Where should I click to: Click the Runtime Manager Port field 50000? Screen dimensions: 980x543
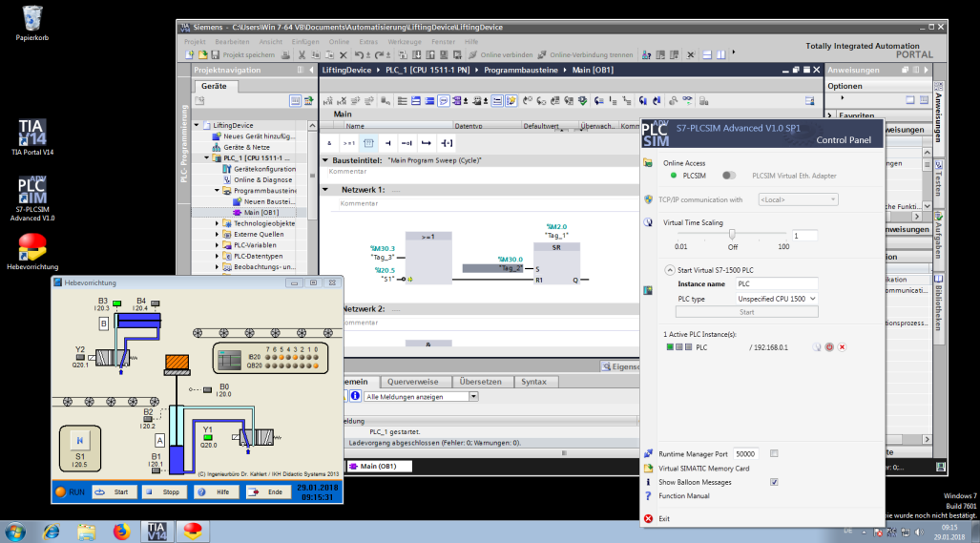(745, 454)
